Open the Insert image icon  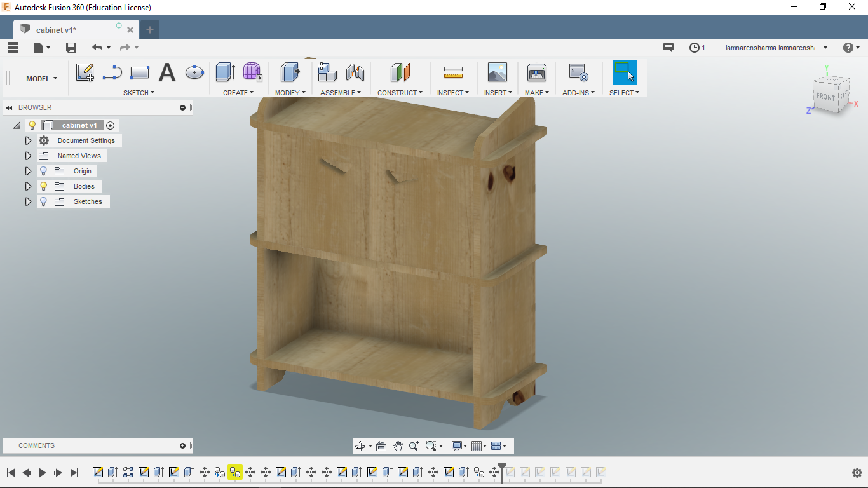pos(497,72)
